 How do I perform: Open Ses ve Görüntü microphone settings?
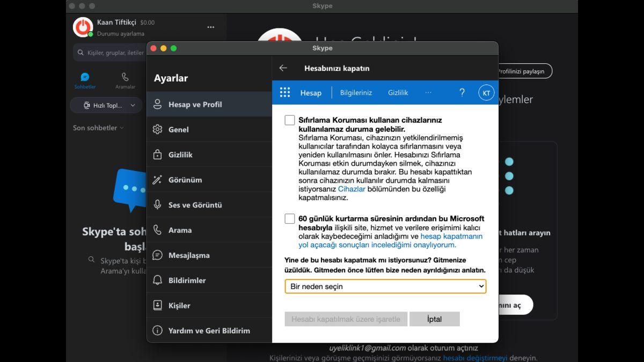tap(157, 204)
